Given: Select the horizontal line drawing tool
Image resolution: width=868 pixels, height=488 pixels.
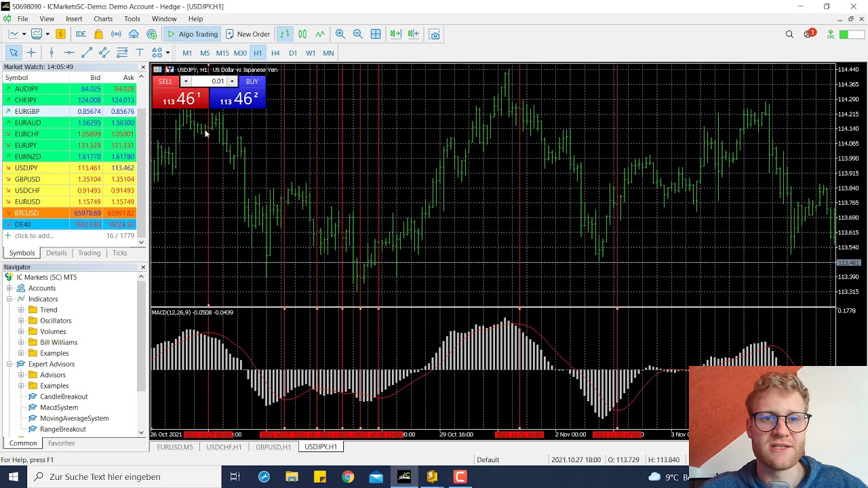Looking at the screenshot, I should pos(69,53).
